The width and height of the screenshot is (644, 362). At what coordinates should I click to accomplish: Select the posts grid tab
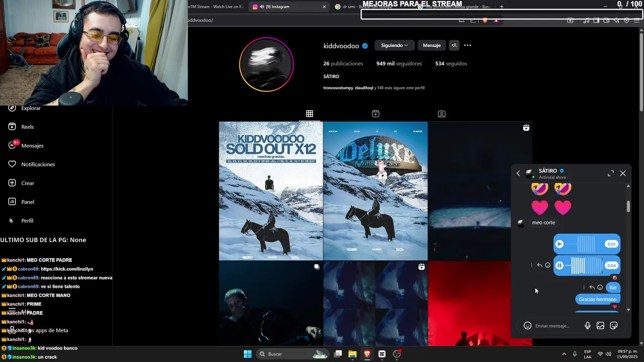tap(309, 114)
